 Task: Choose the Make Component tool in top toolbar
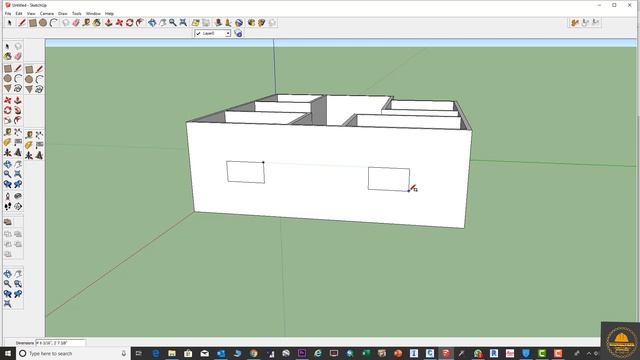tap(66, 23)
